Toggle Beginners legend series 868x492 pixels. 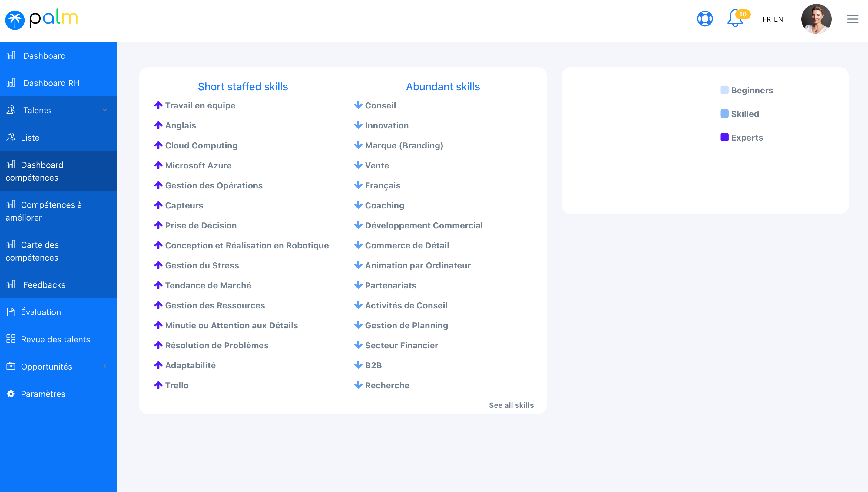coord(751,90)
